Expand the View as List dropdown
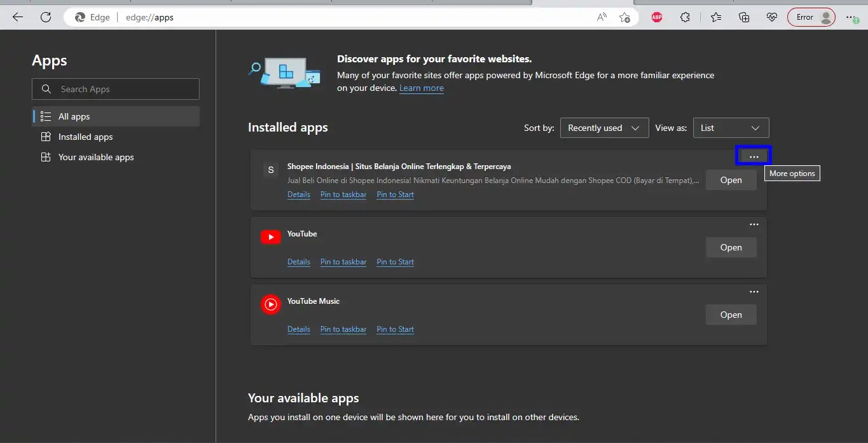 click(731, 128)
